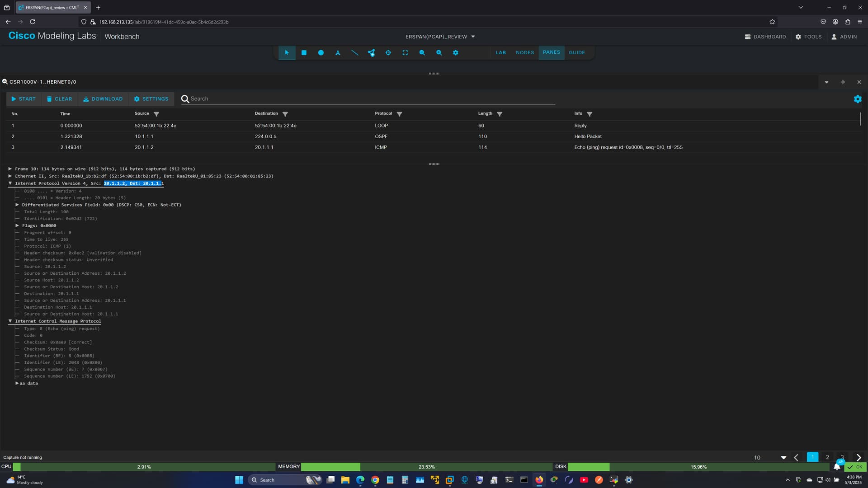Image resolution: width=868 pixels, height=488 pixels.
Task: Clear the captured packets
Action: (59, 99)
